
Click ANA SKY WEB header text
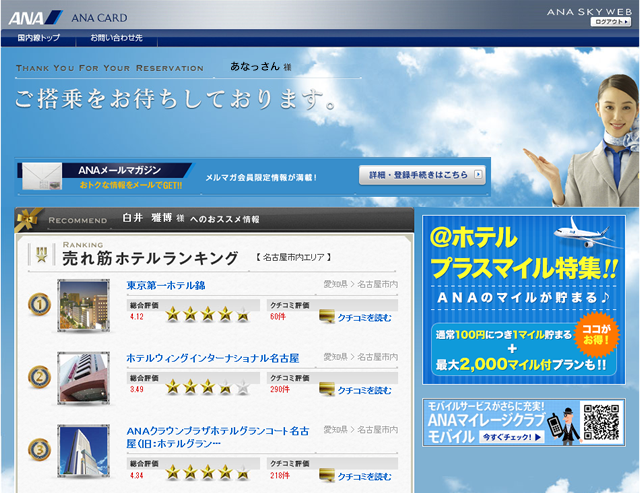tap(589, 12)
